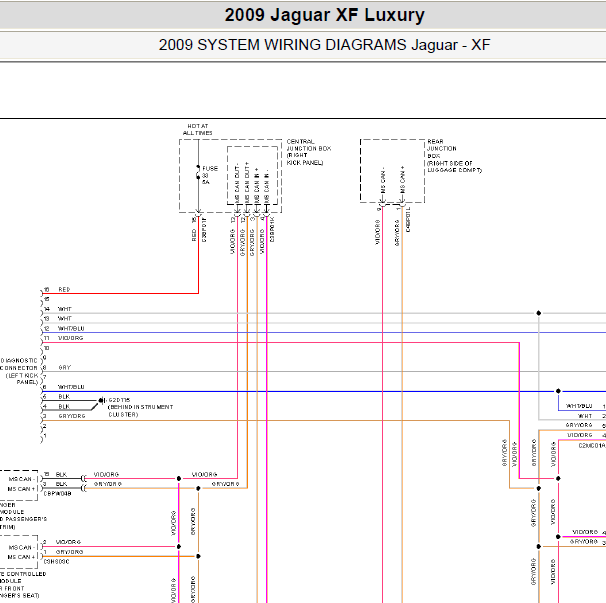
Task: Click the splice dot on the pin 14 white wire
Action: (x=539, y=313)
